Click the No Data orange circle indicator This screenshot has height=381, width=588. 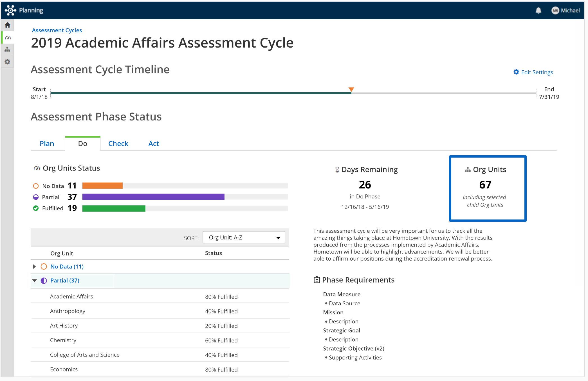click(x=36, y=186)
